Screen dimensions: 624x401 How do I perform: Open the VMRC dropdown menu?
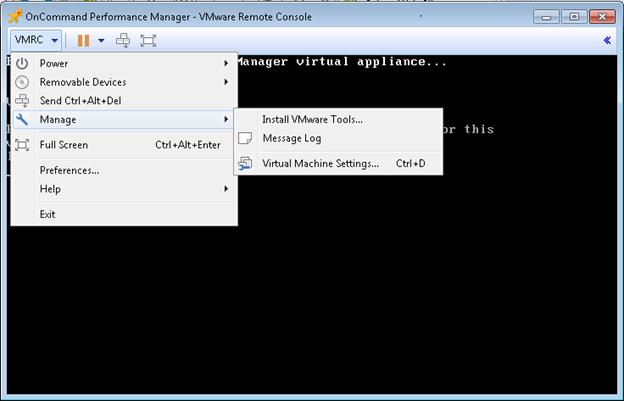click(x=36, y=40)
